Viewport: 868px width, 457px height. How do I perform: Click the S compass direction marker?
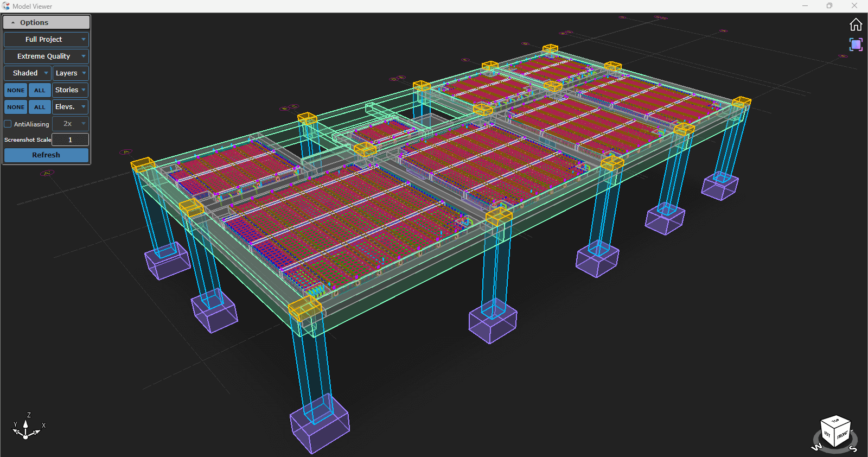point(853,449)
